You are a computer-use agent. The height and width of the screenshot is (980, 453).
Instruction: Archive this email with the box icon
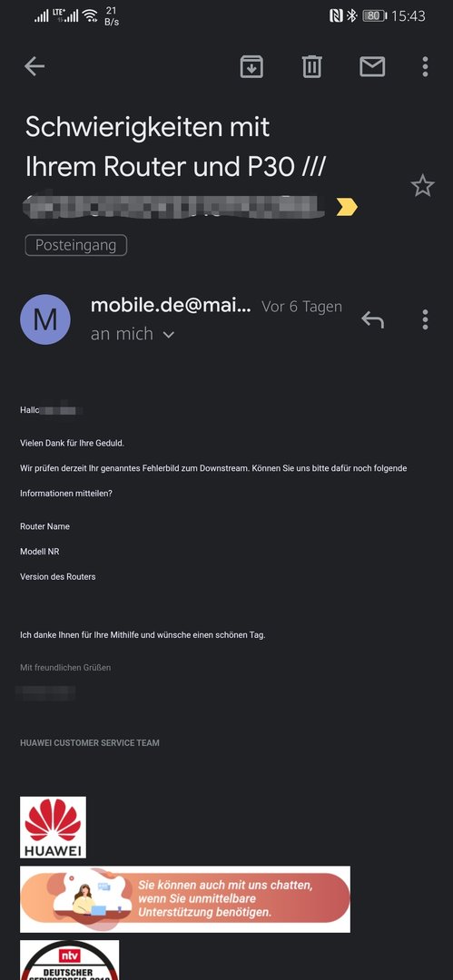pyautogui.click(x=251, y=66)
